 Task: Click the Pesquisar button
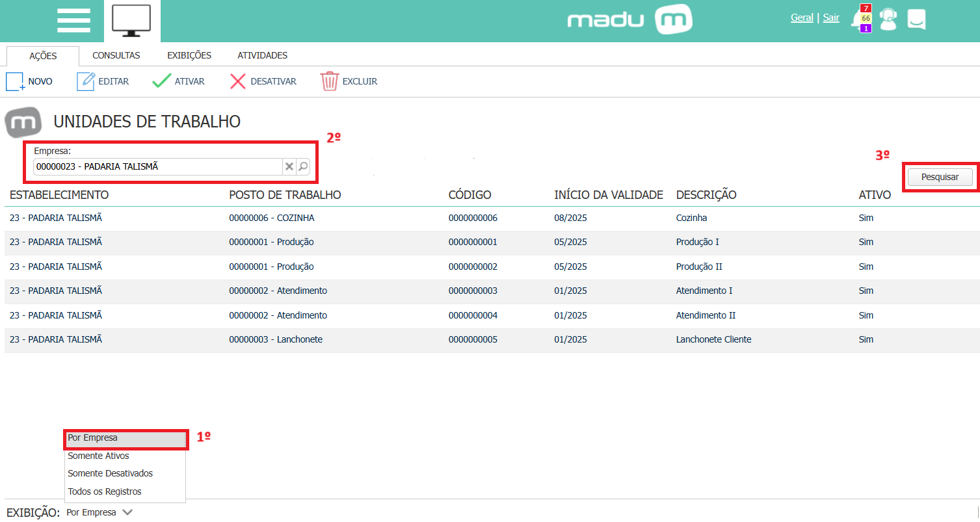[x=940, y=177]
